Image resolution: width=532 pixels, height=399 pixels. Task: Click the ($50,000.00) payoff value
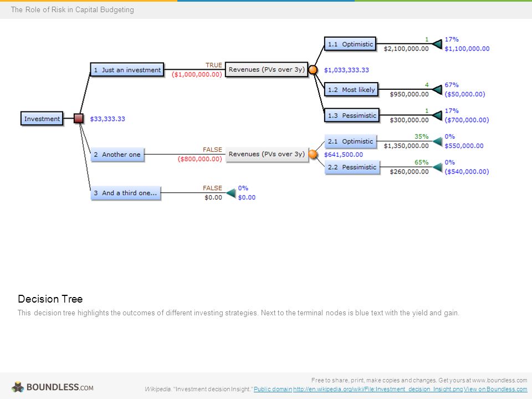tap(465, 94)
